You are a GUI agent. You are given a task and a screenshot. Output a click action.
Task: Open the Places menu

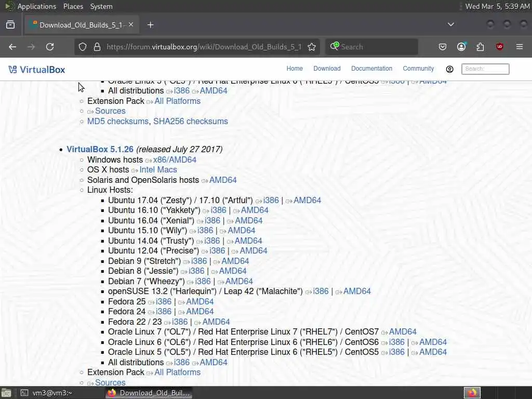pos(73,6)
